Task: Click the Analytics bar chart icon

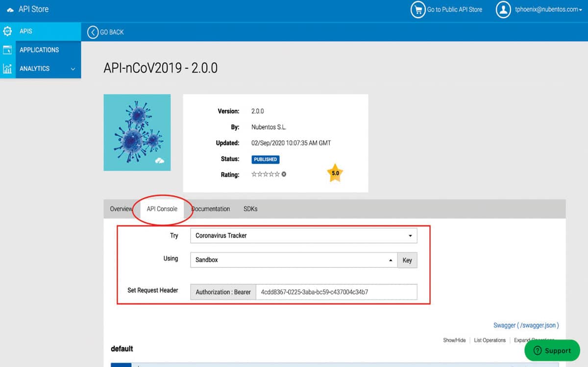Action: (x=7, y=69)
